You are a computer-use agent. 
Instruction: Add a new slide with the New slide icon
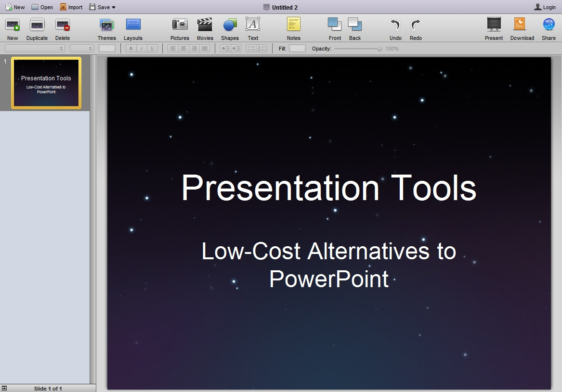pyautogui.click(x=13, y=29)
